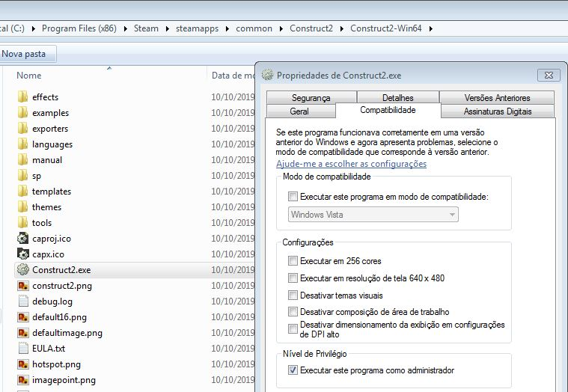Open the Geral tab
Screen dimensions: 568x392
299,111
